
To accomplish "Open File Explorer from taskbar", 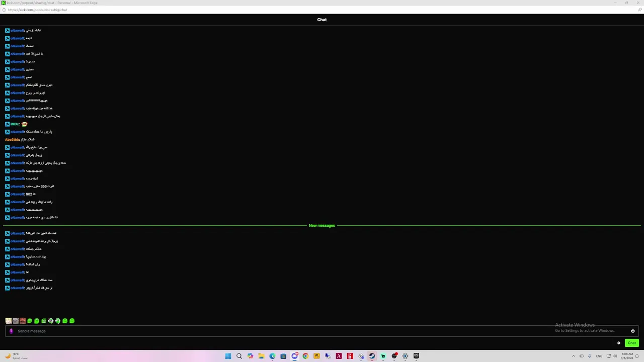I will [x=261, y=356].
